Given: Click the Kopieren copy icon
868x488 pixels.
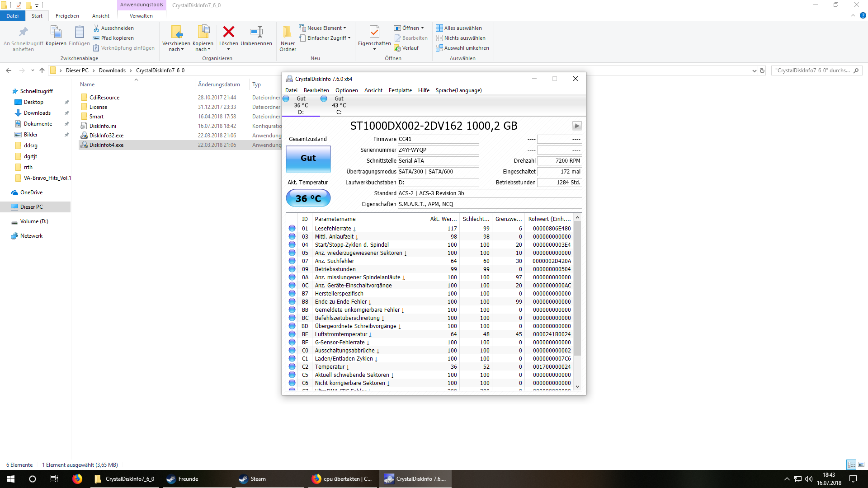Looking at the screenshot, I should (56, 32).
